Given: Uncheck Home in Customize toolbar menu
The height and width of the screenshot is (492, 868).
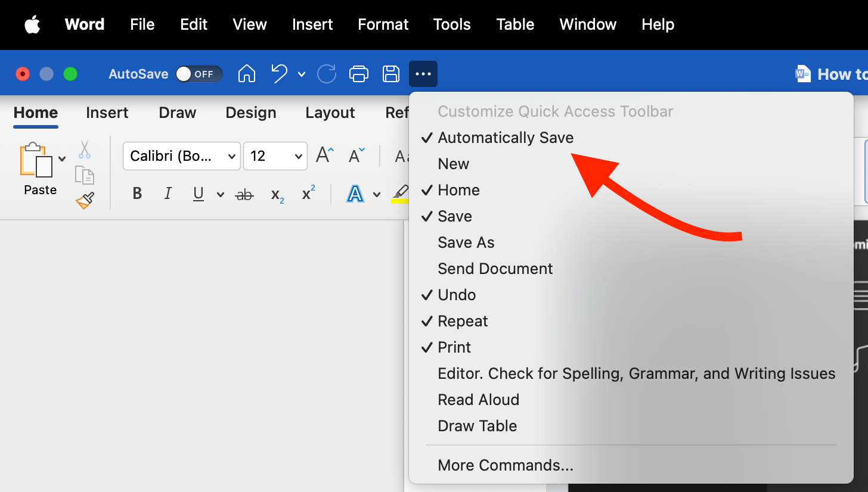Looking at the screenshot, I should (x=458, y=190).
